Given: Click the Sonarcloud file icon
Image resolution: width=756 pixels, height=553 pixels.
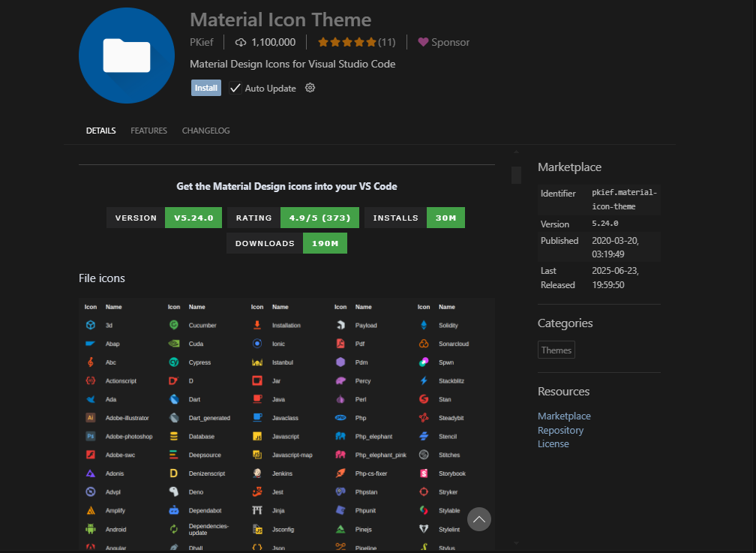Looking at the screenshot, I should [424, 344].
